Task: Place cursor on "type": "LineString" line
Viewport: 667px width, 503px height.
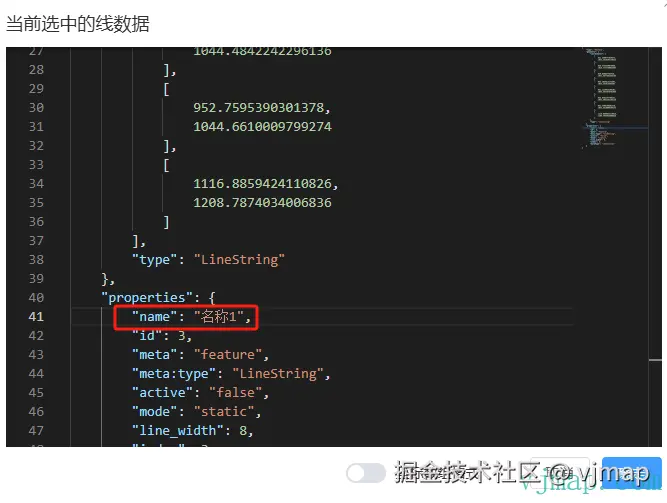Action: 208,260
